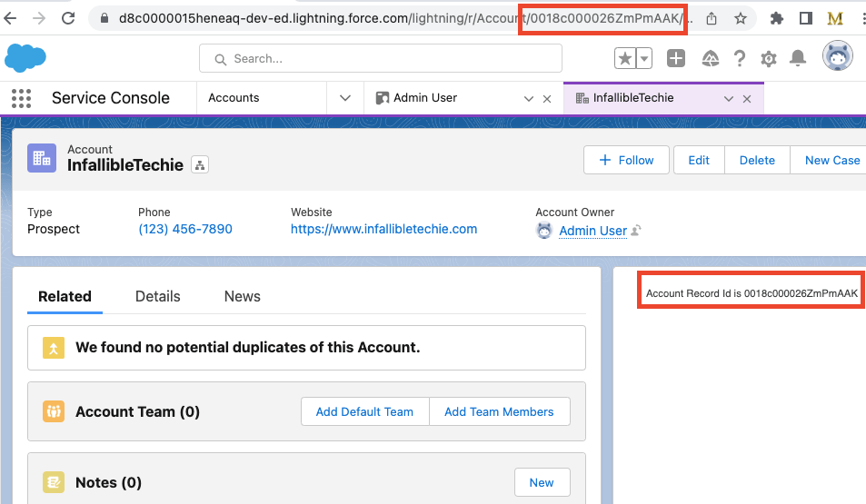Click the Salesforce cloud logo
Screen dimensions: 866x504
click(25, 57)
